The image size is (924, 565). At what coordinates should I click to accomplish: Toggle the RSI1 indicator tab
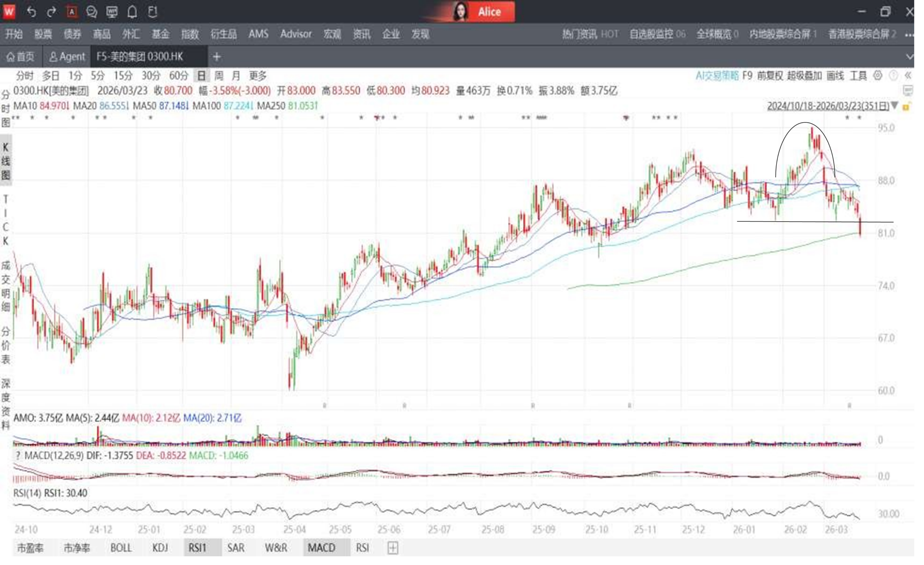coord(197,548)
